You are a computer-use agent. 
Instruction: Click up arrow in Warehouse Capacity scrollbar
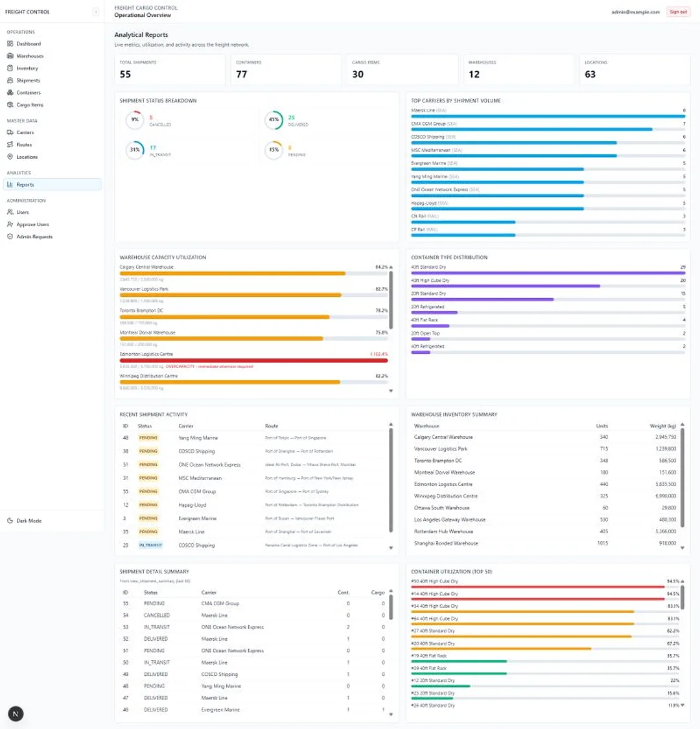pos(391,268)
